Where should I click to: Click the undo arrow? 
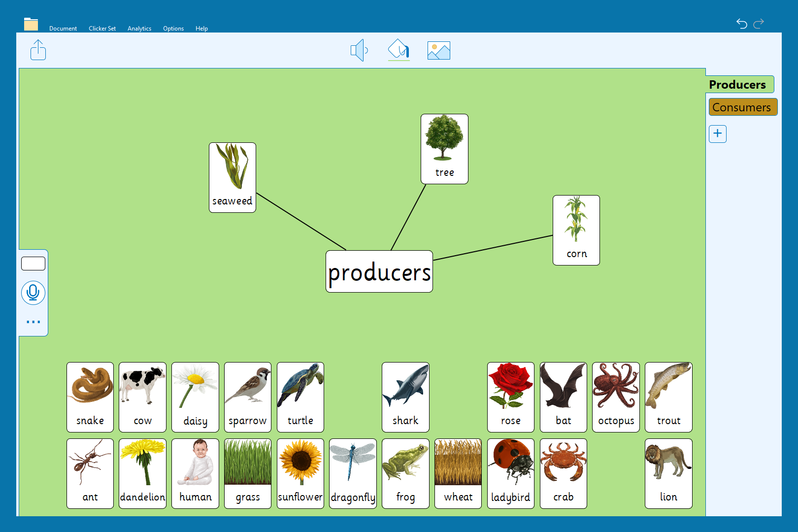tap(741, 23)
